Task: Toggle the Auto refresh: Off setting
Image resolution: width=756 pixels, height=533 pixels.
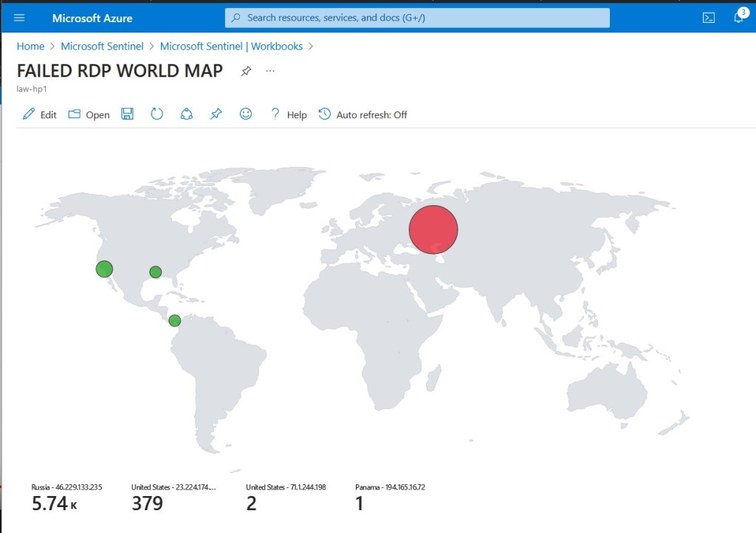Action: pyautogui.click(x=363, y=114)
